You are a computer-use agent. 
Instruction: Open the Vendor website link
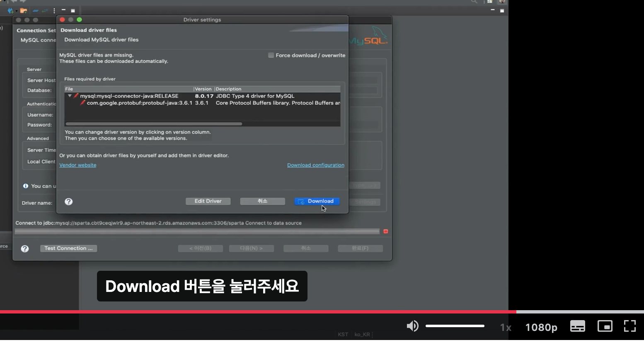pyautogui.click(x=77, y=165)
